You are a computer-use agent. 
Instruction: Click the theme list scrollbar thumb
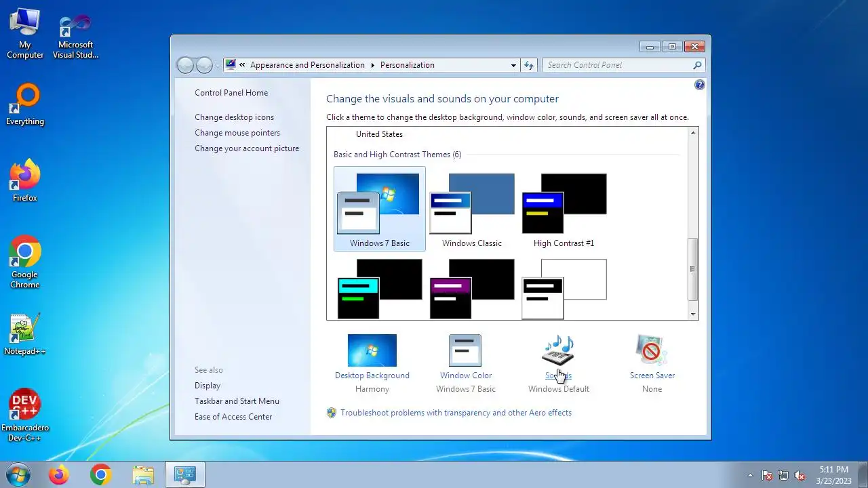pos(692,269)
